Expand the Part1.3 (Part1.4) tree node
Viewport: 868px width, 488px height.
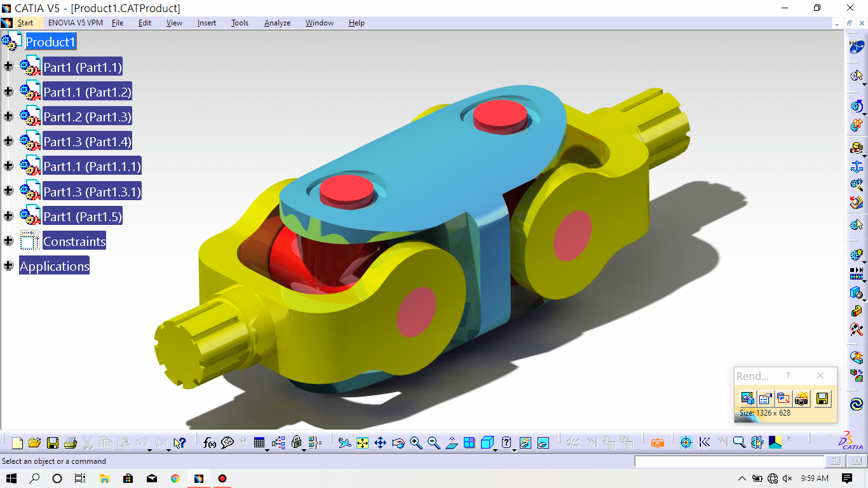[x=8, y=141]
